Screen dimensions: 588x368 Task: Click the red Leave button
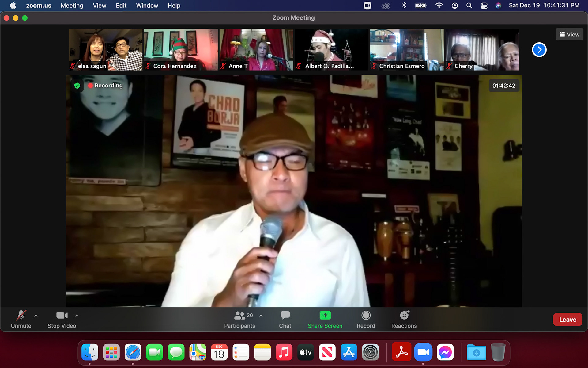[x=567, y=320]
